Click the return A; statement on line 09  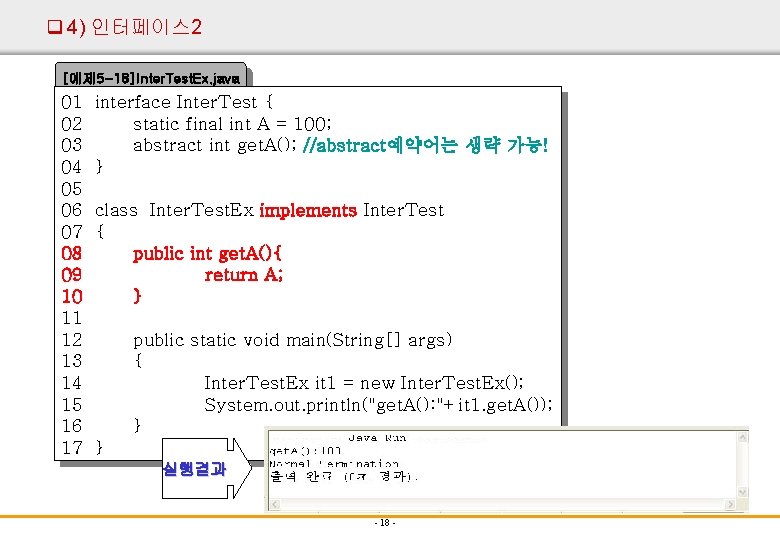(244, 274)
